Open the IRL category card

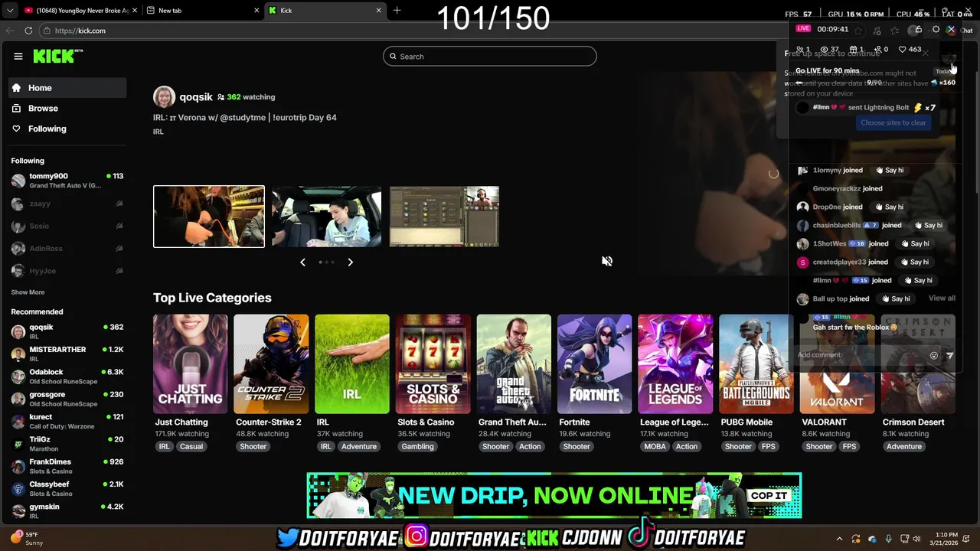point(352,364)
